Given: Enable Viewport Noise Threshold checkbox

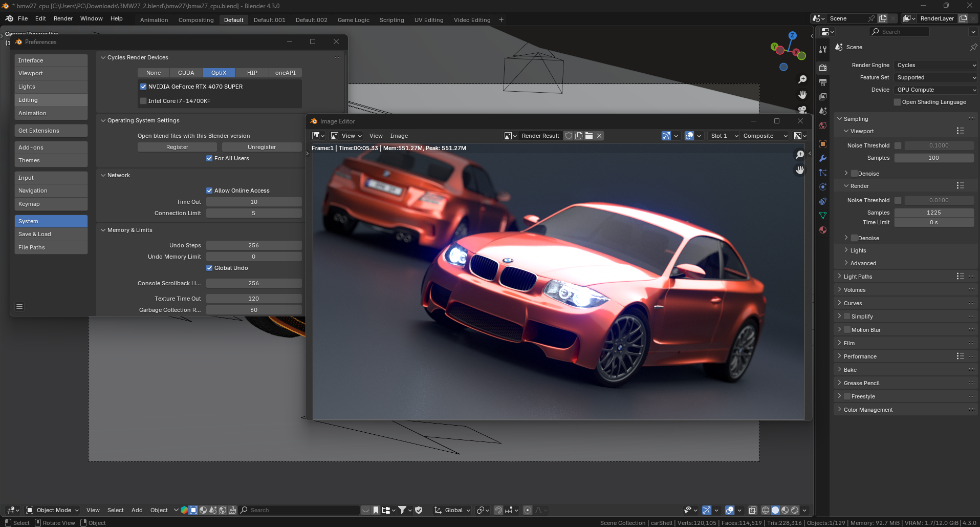Looking at the screenshot, I should [898, 145].
